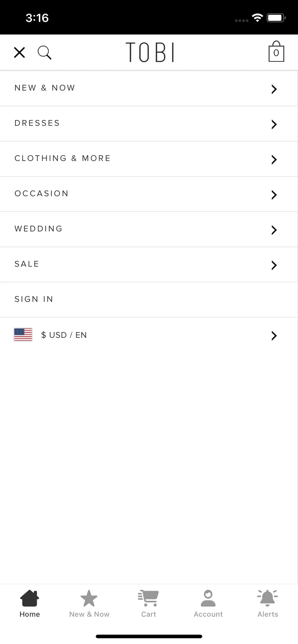Select the $ USD / EN option

(64, 335)
